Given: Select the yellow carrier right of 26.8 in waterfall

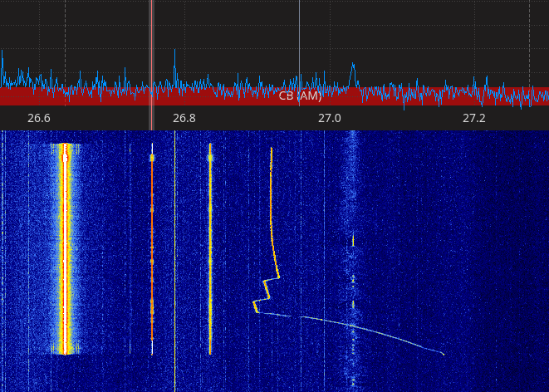Looking at the screenshot, I should [x=210, y=249].
